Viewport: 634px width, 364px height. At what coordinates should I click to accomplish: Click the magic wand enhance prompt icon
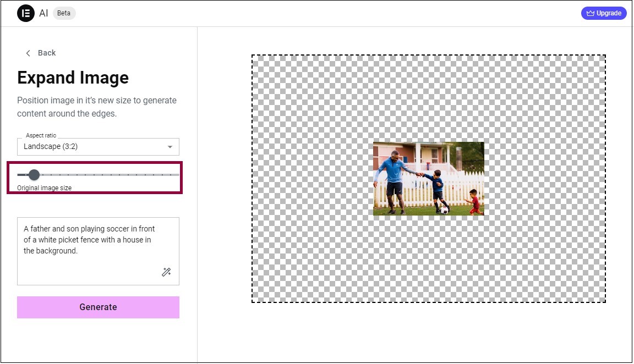pos(166,272)
